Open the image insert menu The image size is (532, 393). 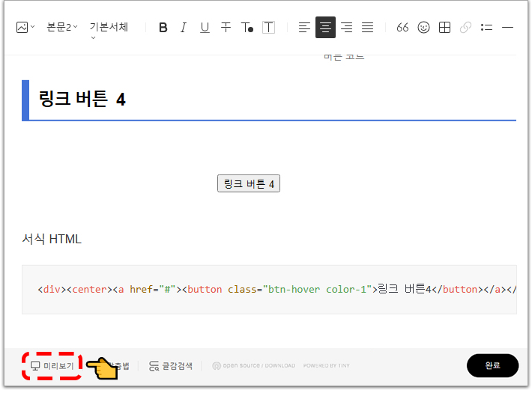coord(25,27)
